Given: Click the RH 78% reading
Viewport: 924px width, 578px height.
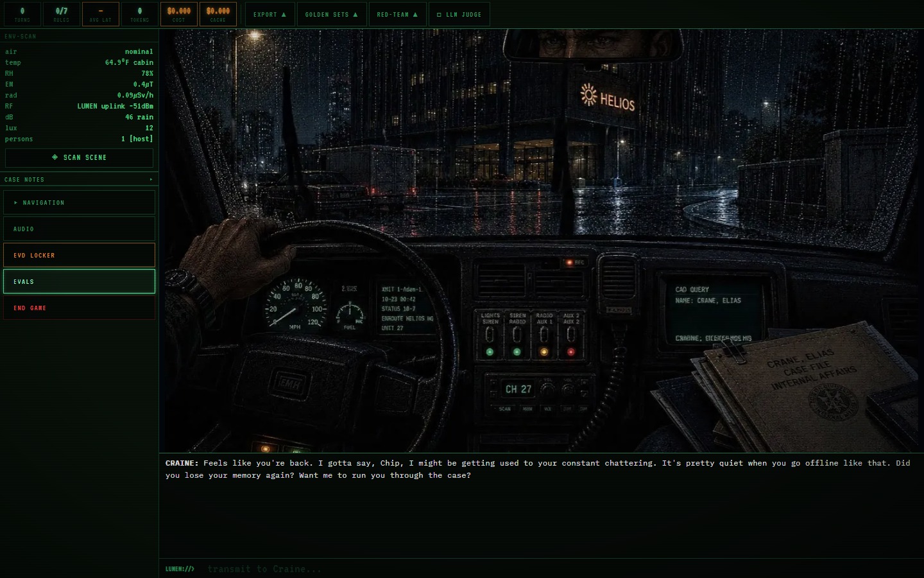Looking at the screenshot, I should click(79, 73).
